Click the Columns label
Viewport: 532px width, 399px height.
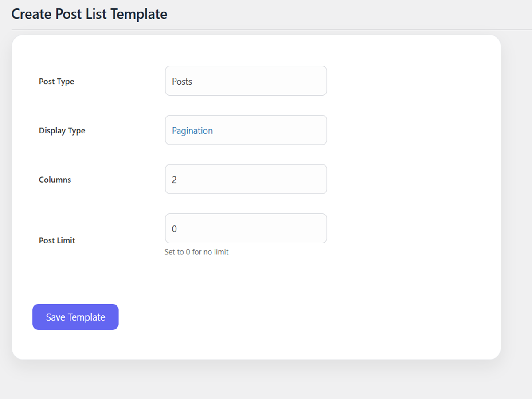coord(55,180)
